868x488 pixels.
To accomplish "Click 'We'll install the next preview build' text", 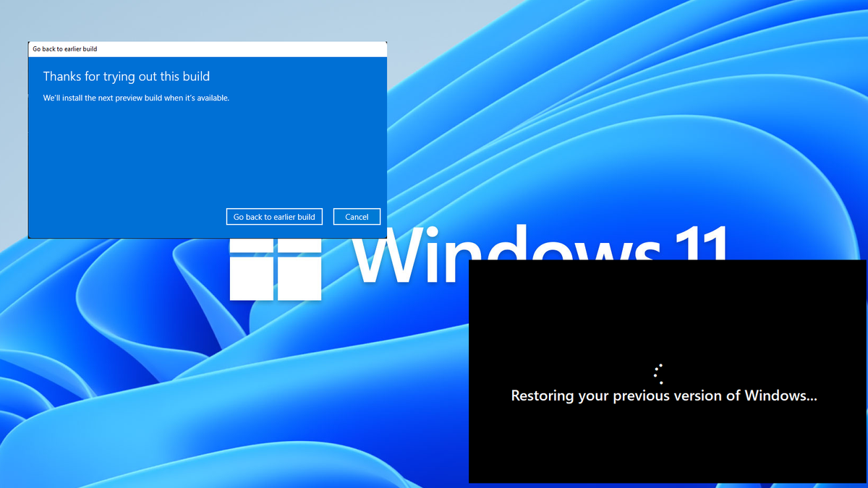I will pos(136,98).
